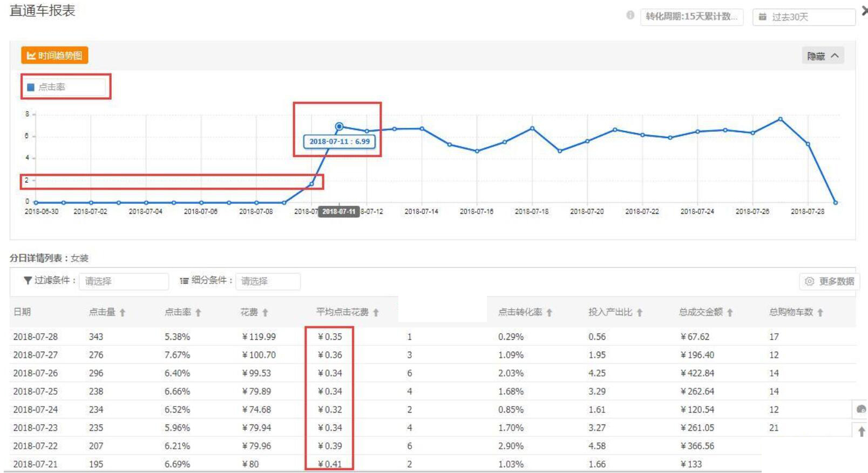Screen dimensions: 868x473
Task: Click the 6.40% click rate cell
Action: [x=178, y=373]
